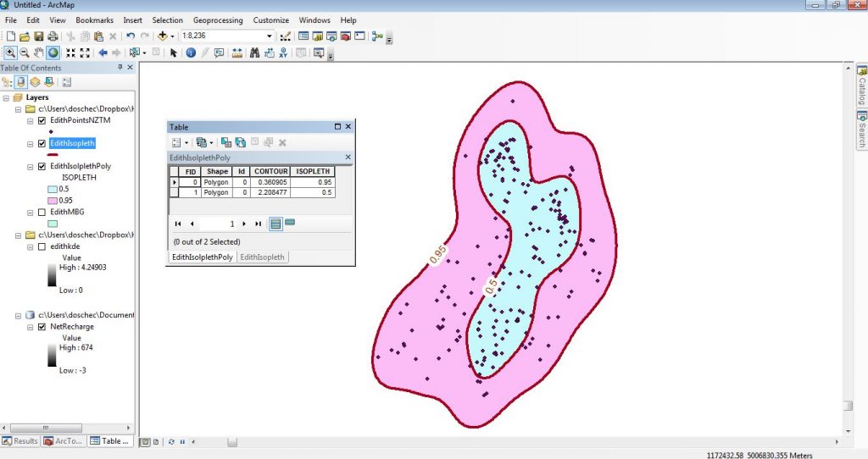Image resolution: width=868 pixels, height=459 pixels.
Task: Click the Fixed Zoom Out icon
Action: (85, 53)
